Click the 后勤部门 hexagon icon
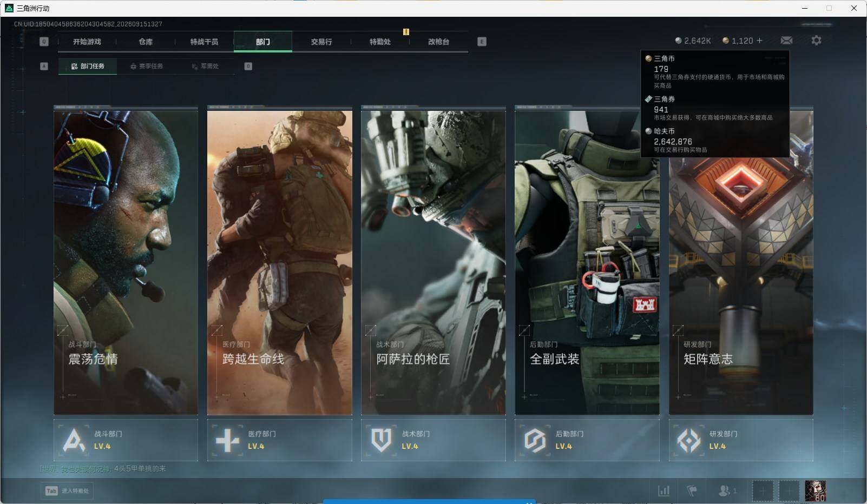 tap(535, 440)
